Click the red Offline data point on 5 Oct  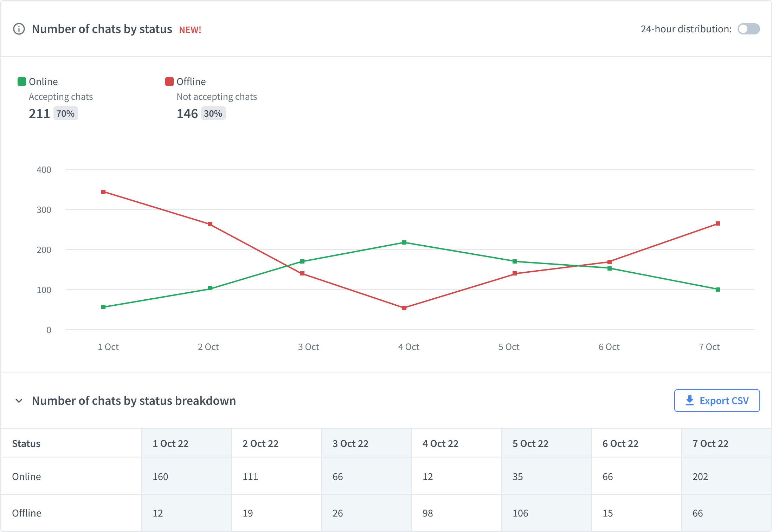tap(515, 273)
